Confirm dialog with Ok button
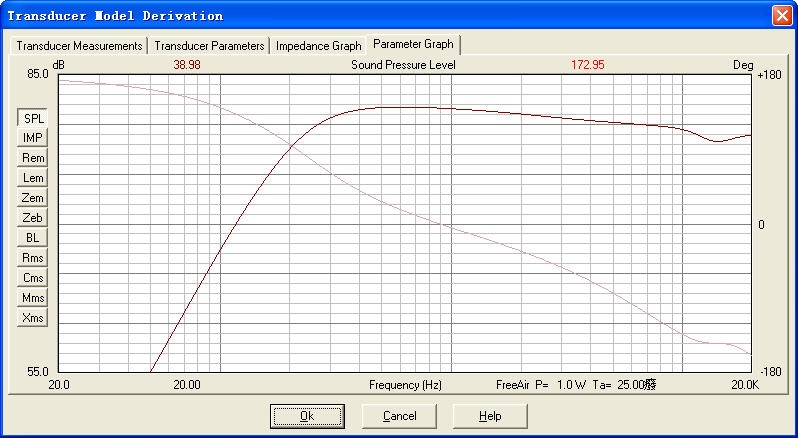The width and height of the screenshot is (798, 438). click(x=307, y=416)
